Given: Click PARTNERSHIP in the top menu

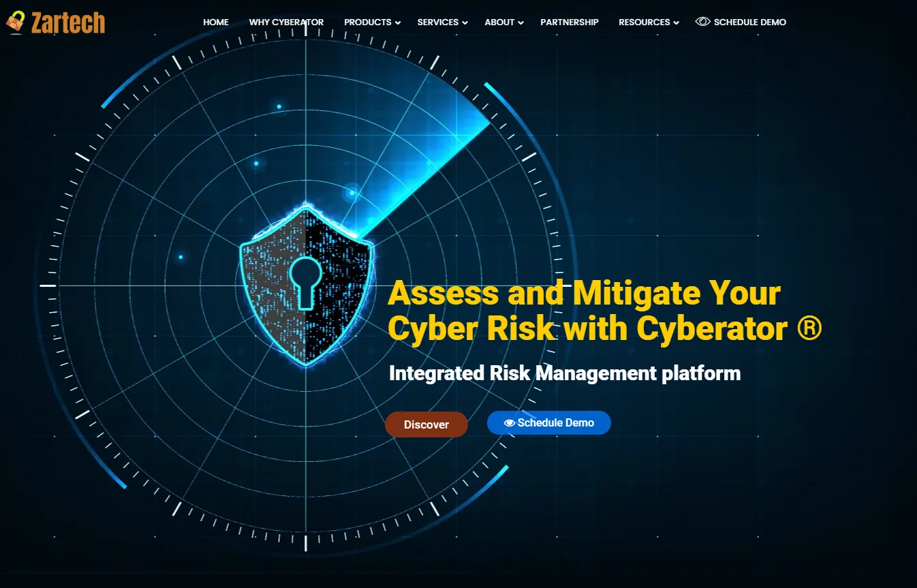Looking at the screenshot, I should (x=570, y=22).
